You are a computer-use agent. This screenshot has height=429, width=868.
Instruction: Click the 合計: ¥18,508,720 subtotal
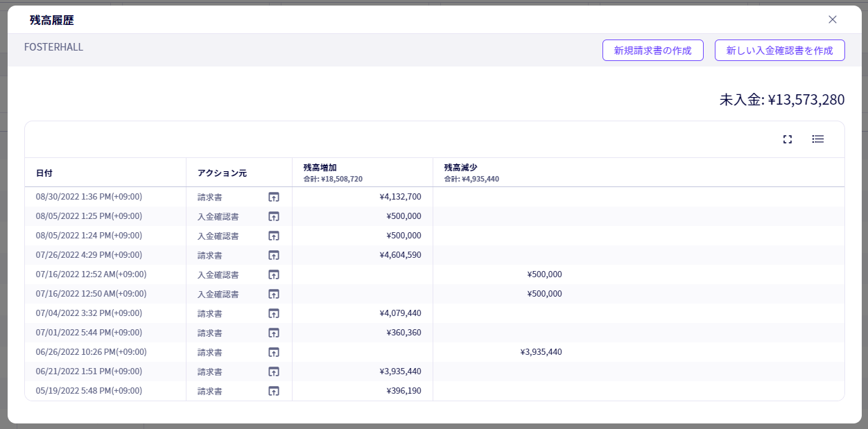click(x=333, y=179)
